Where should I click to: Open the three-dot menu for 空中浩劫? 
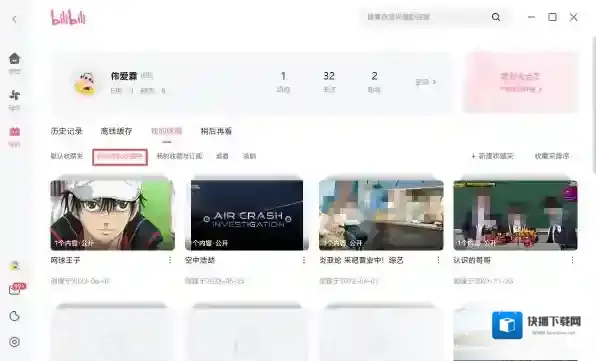304,260
